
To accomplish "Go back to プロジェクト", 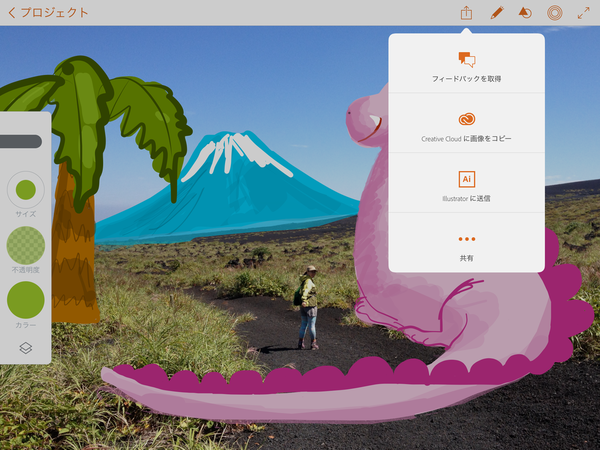I will click(48, 13).
